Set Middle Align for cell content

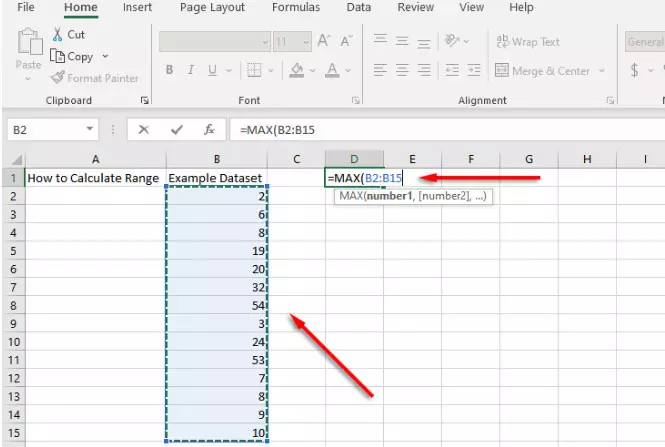tap(402, 41)
